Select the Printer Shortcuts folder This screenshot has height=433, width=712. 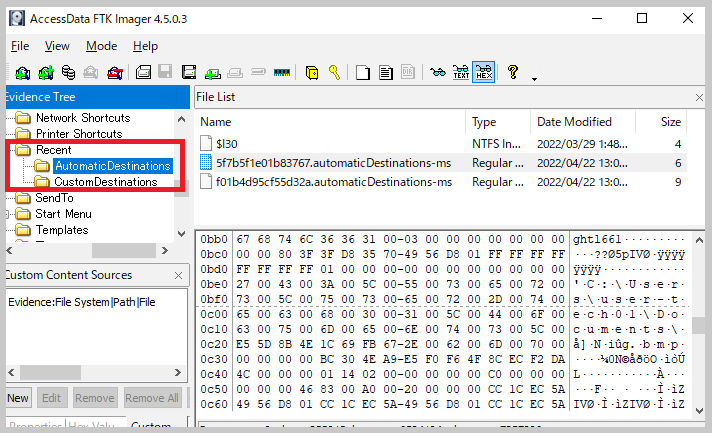(x=79, y=134)
